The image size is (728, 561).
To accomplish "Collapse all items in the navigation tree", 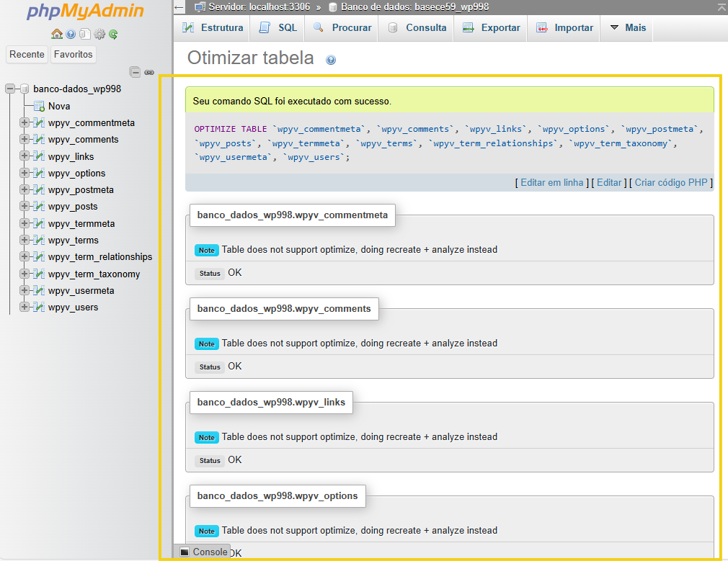I will pyautogui.click(x=136, y=72).
